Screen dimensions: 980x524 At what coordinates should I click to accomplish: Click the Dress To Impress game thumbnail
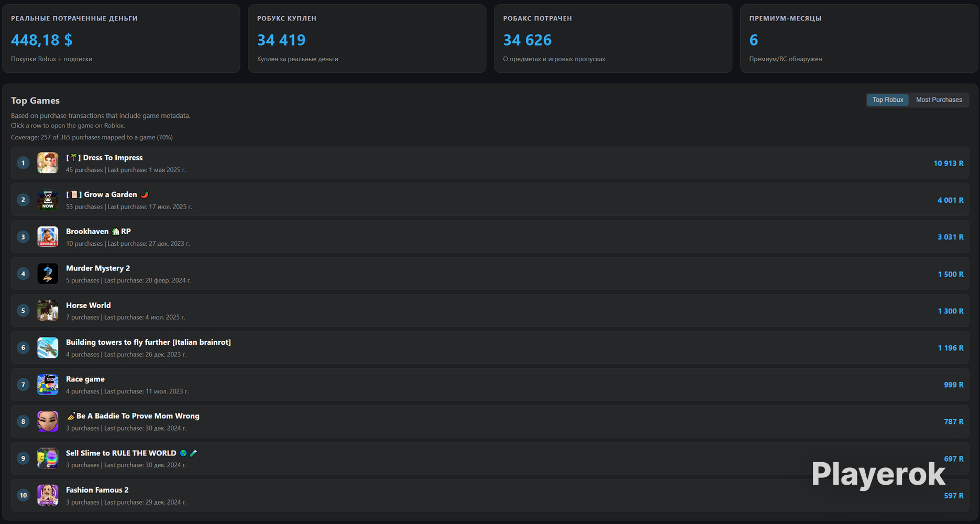pos(48,163)
